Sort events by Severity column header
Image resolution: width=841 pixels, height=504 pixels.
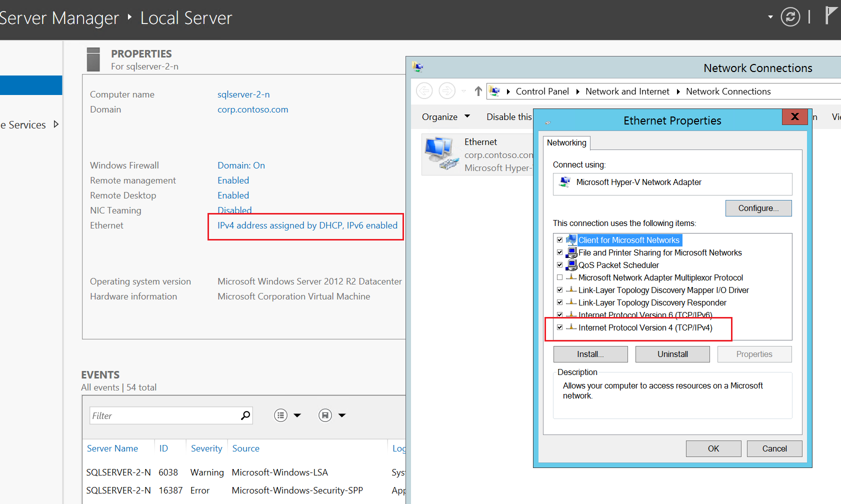point(206,448)
